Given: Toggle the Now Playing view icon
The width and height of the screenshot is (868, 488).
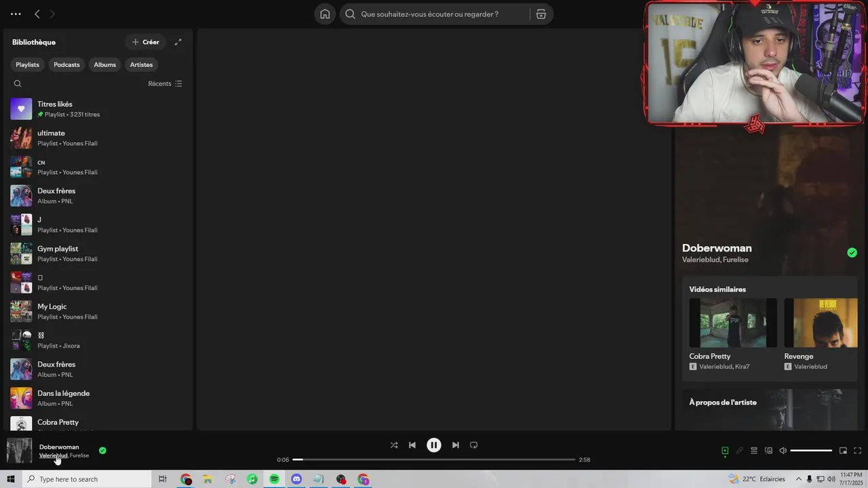Looking at the screenshot, I should coord(725,451).
